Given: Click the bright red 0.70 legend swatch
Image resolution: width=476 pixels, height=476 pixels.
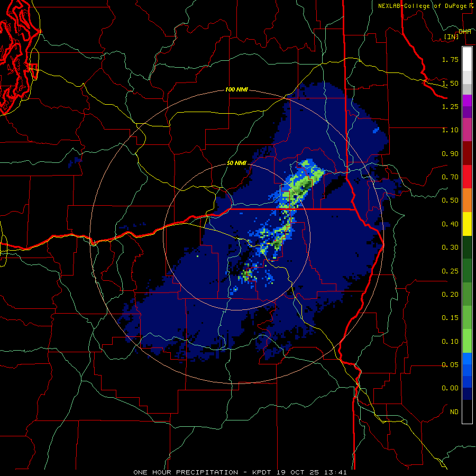Looking at the screenshot, I should [467, 177].
